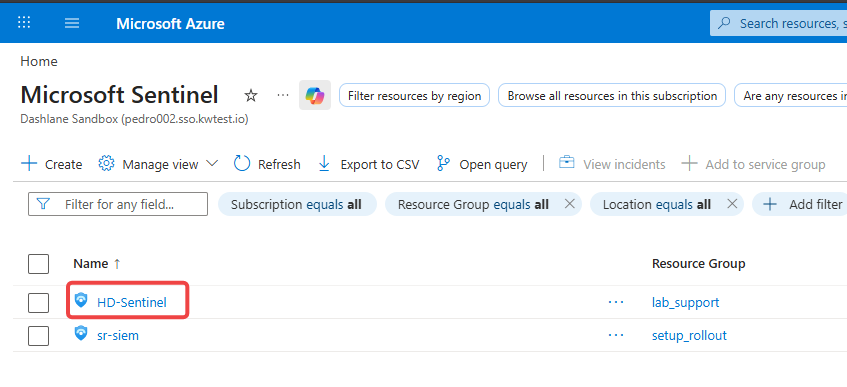Click Export to CSV
The width and height of the screenshot is (847, 387).
point(368,164)
